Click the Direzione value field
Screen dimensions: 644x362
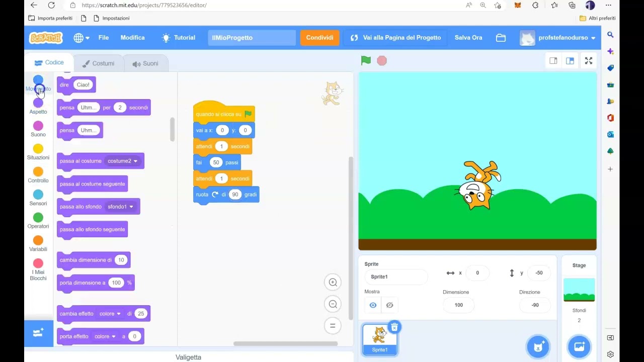pyautogui.click(x=535, y=305)
